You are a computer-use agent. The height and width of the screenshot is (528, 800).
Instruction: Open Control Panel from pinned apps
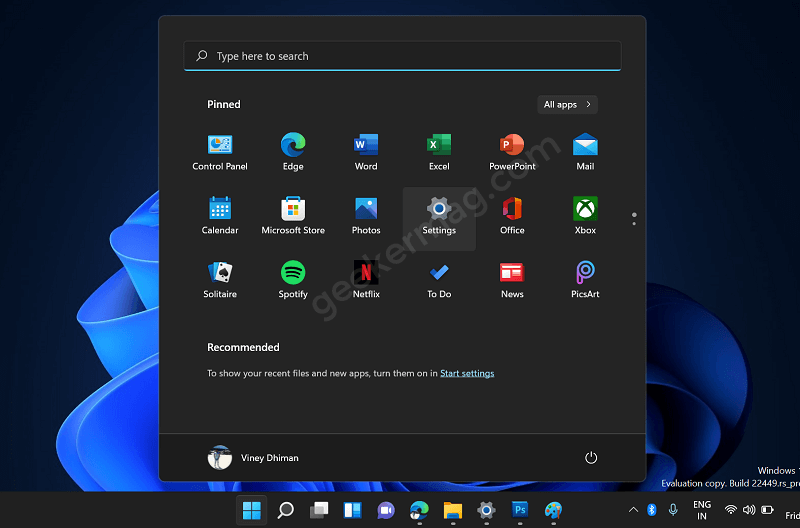(220, 152)
